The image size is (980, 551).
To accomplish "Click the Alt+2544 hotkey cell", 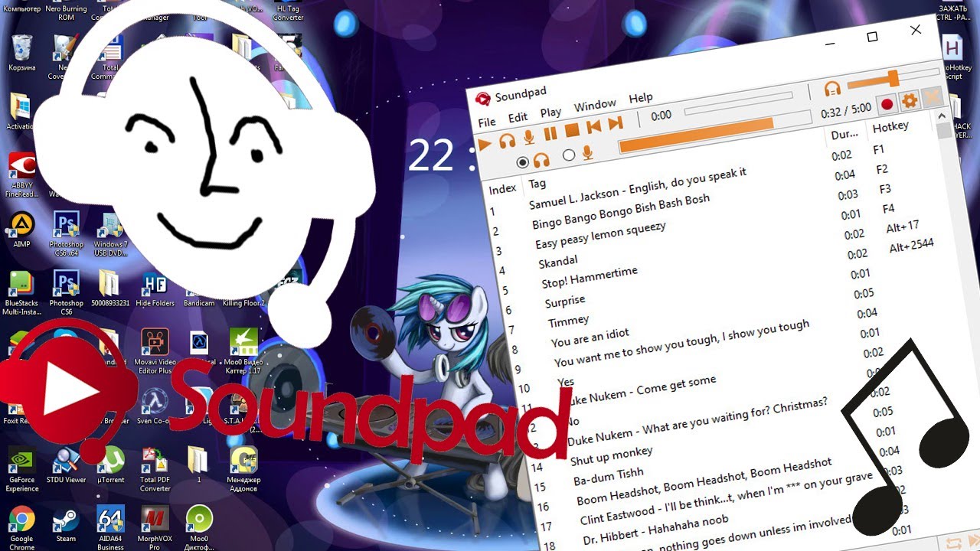I will point(912,246).
